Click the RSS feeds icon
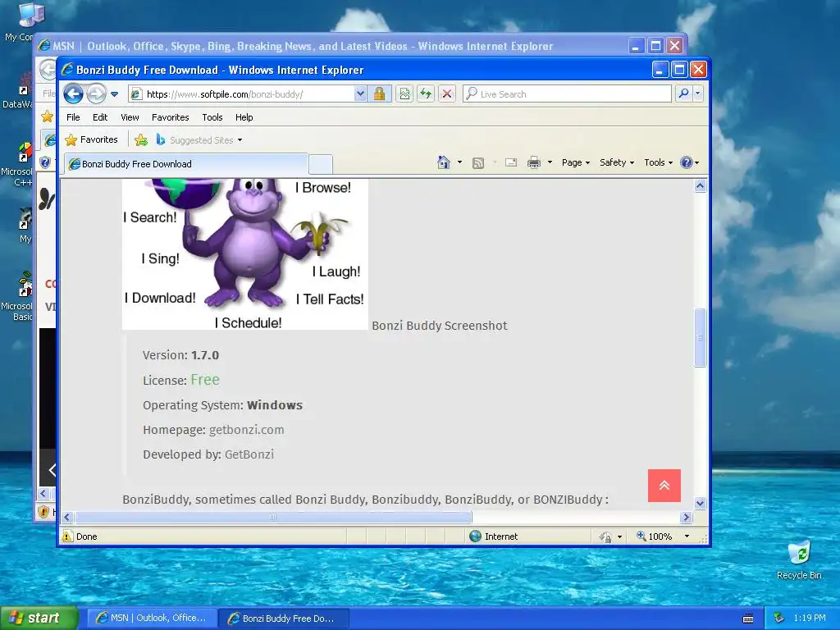Viewport: 840px width, 630px height. (x=478, y=163)
